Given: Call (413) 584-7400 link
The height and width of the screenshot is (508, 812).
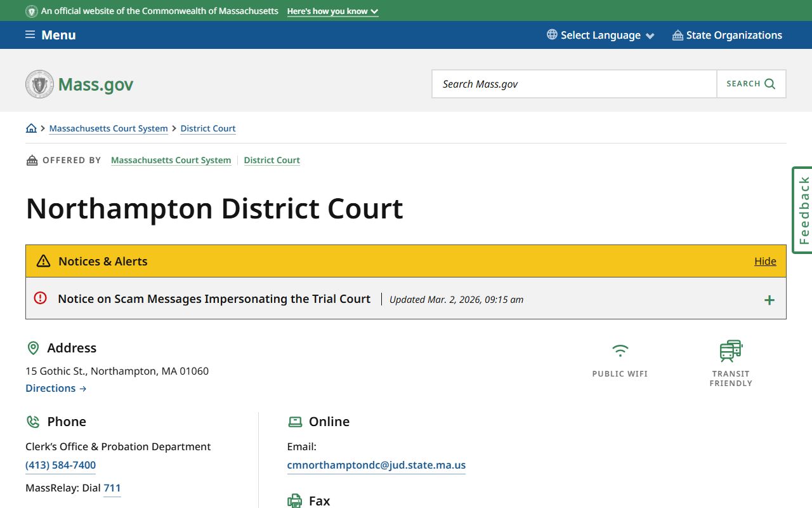Looking at the screenshot, I should [x=60, y=465].
